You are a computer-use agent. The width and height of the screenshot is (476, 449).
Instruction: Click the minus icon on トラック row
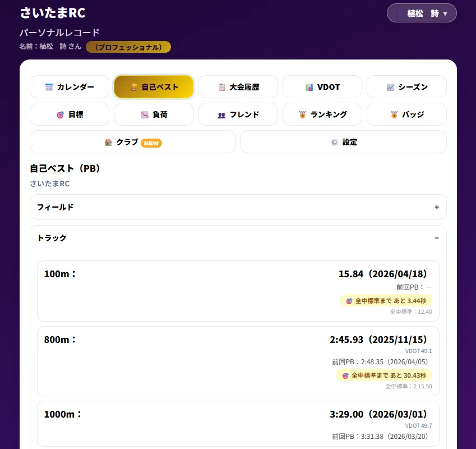pyautogui.click(x=437, y=238)
